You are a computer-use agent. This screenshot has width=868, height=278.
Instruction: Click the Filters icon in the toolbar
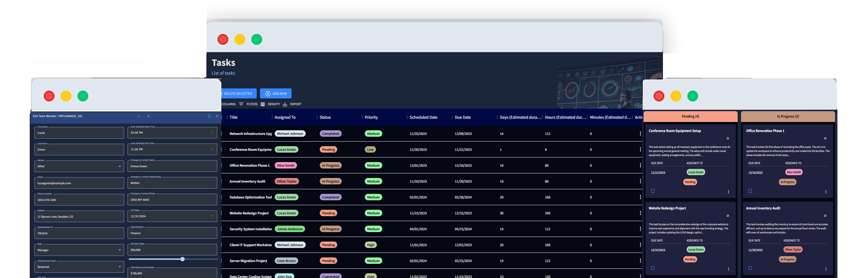click(x=241, y=104)
